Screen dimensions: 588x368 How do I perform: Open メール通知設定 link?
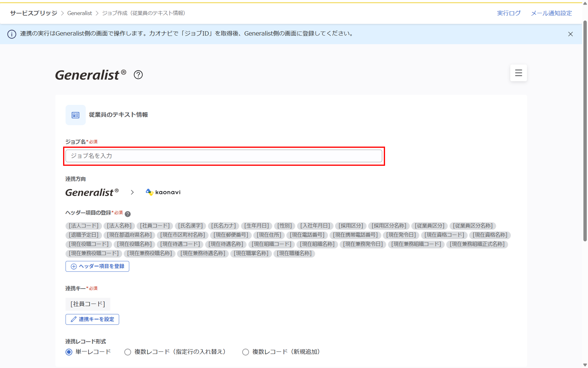[551, 13]
